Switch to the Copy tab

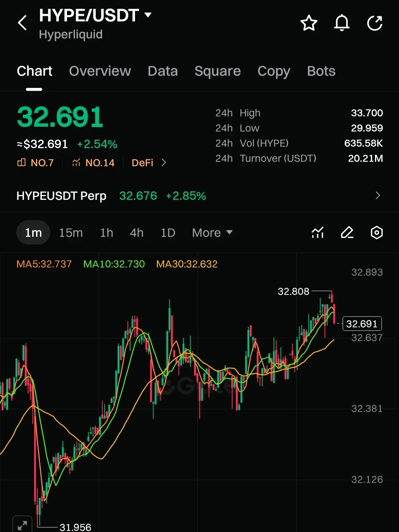[x=274, y=71]
